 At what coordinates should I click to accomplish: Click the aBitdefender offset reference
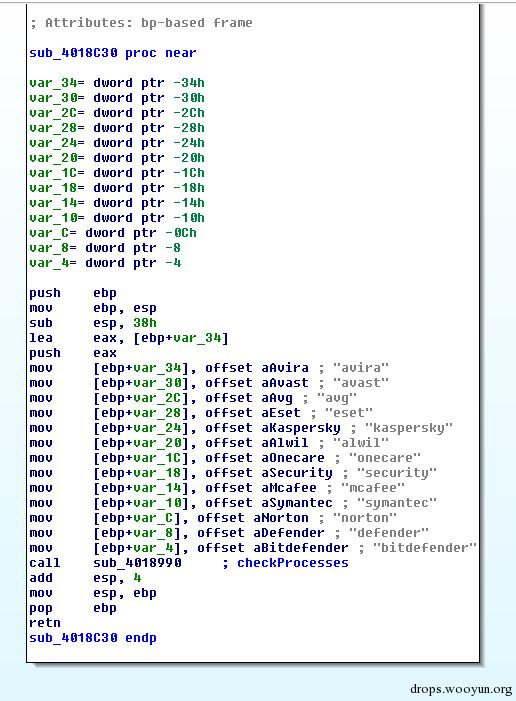(273, 548)
